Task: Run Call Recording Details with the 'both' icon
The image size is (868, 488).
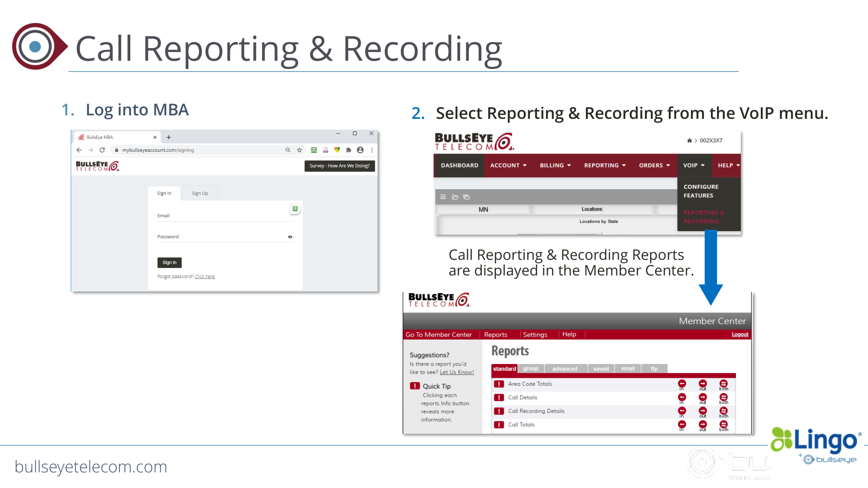Action: pos(723,412)
